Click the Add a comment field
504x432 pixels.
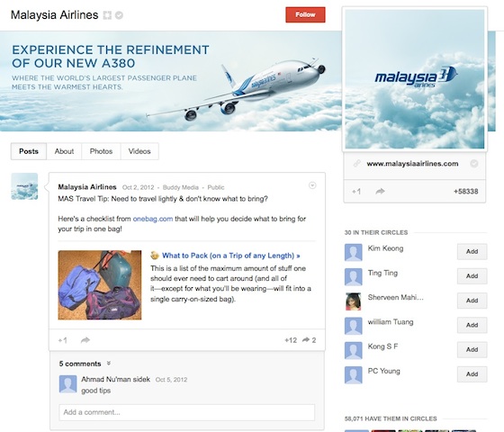(187, 412)
